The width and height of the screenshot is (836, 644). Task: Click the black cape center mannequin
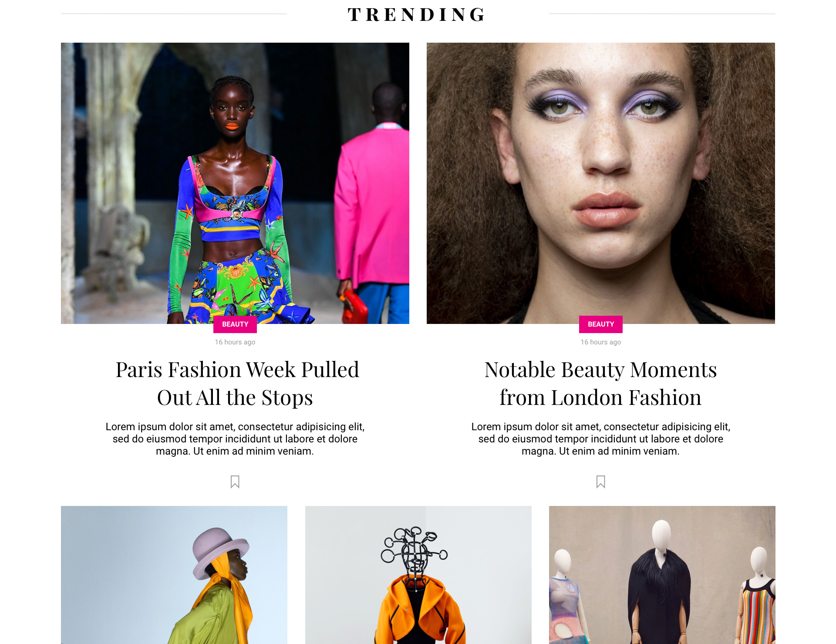660,583
